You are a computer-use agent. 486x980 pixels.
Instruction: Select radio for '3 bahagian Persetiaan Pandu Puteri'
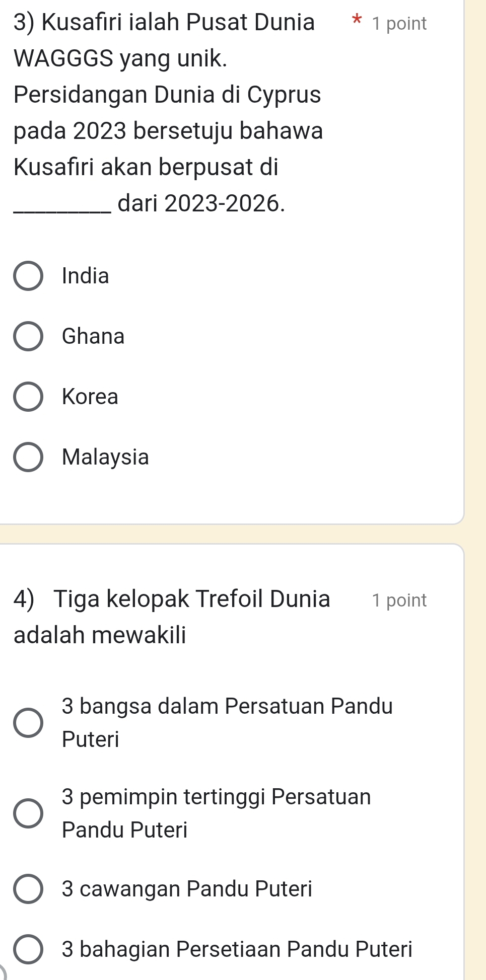tap(28, 949)
